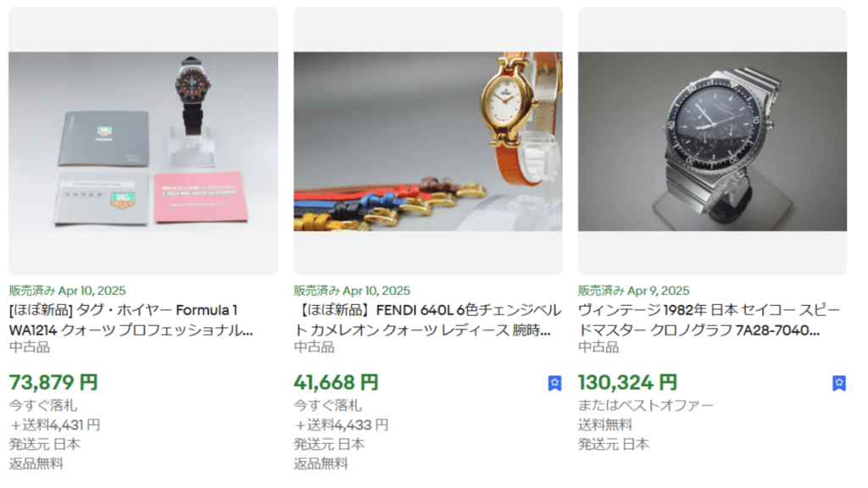Click 送料無料 on the Seiko listing

tap(605, 425)
